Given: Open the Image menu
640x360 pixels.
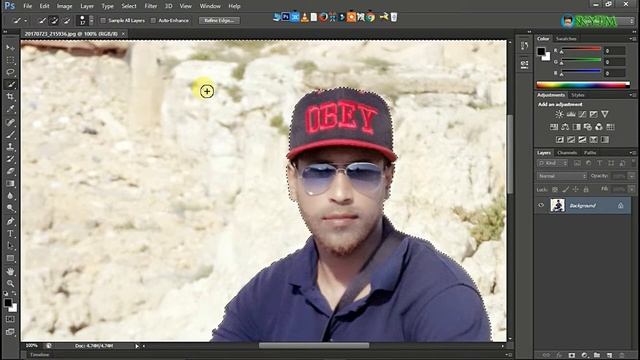Looking at the screenshot, I should point(64,6).
